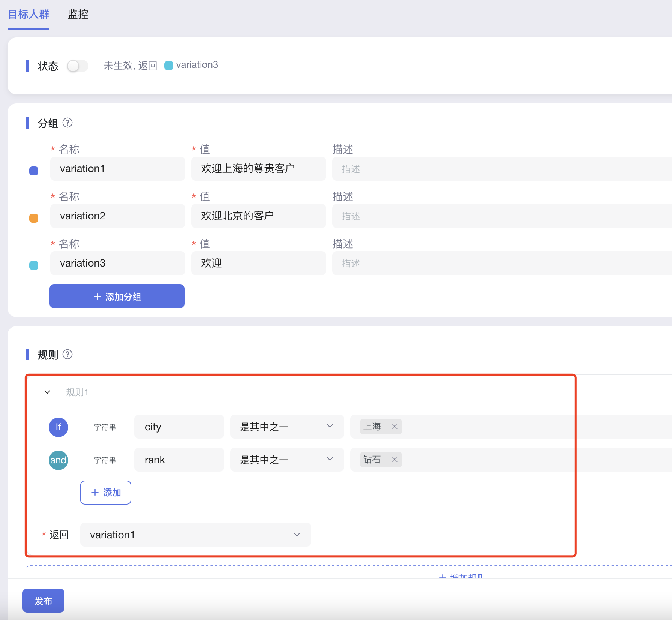Click the blue variation1 color swatch
The height and width of the screenshot is (620, 672).
(x=34, y=171)
